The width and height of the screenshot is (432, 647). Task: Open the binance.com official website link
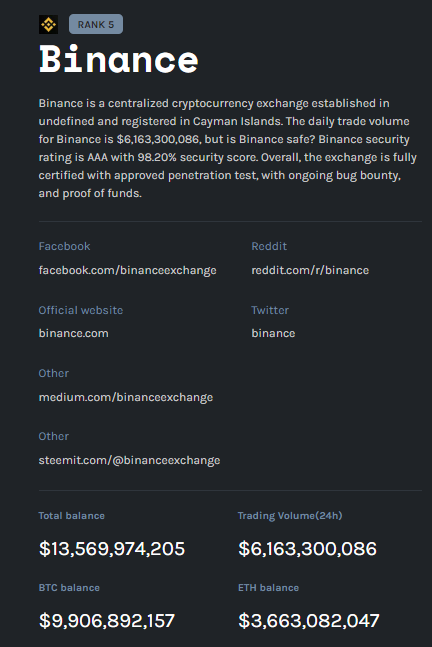coord(73,333)
